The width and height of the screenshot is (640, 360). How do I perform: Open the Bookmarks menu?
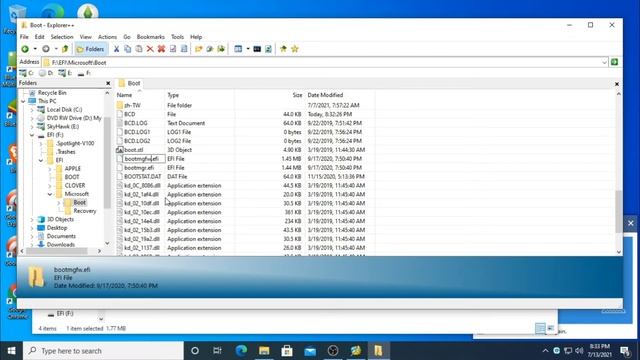[x=151, y=37]
